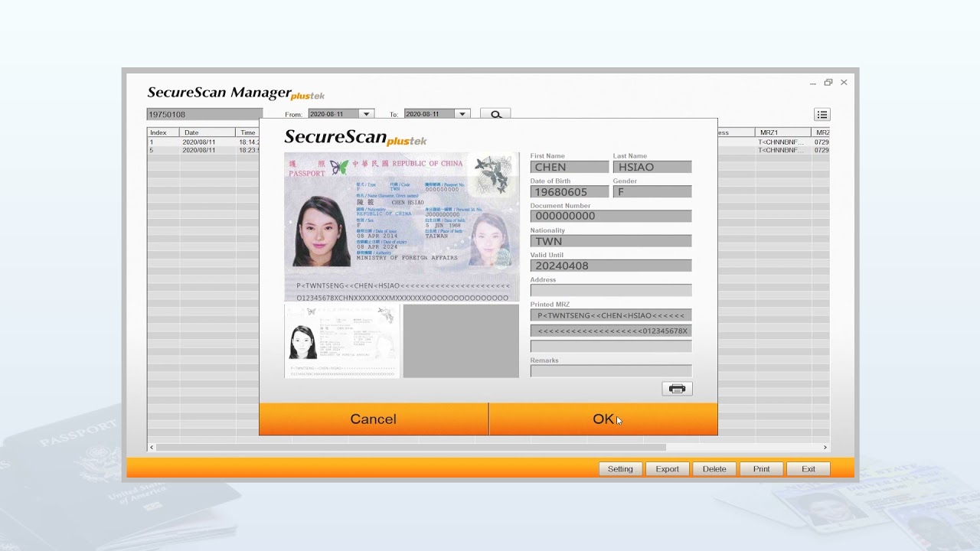Cancel the SecureScan dialog
The width and height of the screenshot is (980, 551).
tap(374, 419)
